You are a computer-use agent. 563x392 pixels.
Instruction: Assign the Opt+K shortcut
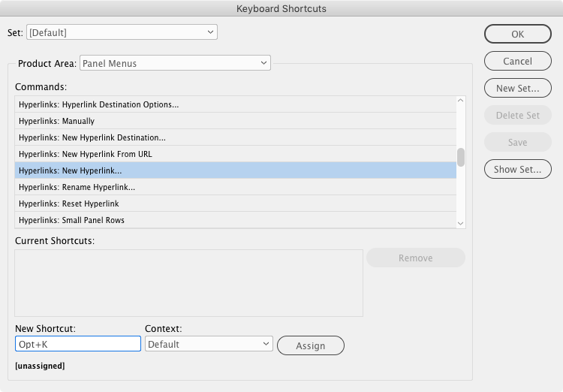point(311,345)
